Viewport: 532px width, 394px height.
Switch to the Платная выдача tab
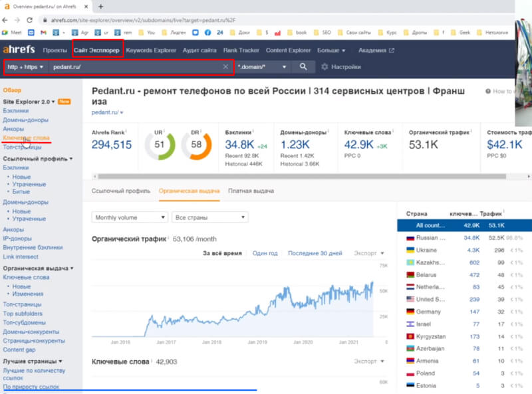tap(251, 191)
